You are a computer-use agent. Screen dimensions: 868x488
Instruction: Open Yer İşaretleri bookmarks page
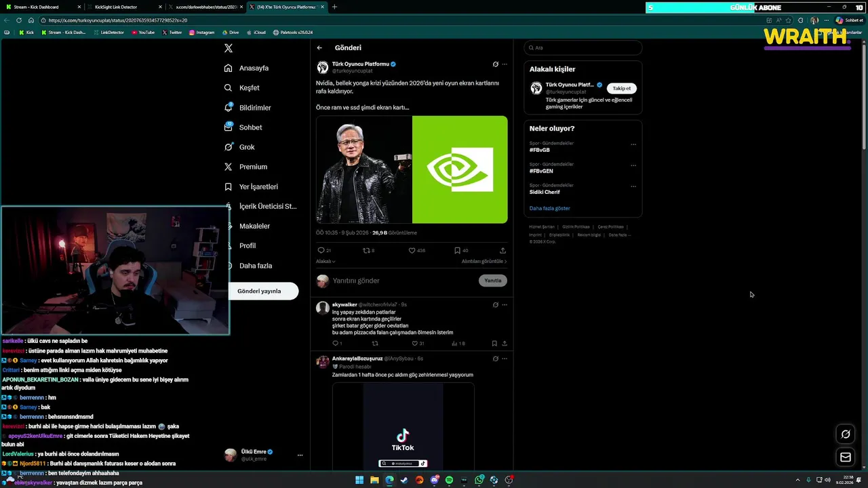(251, 186)
